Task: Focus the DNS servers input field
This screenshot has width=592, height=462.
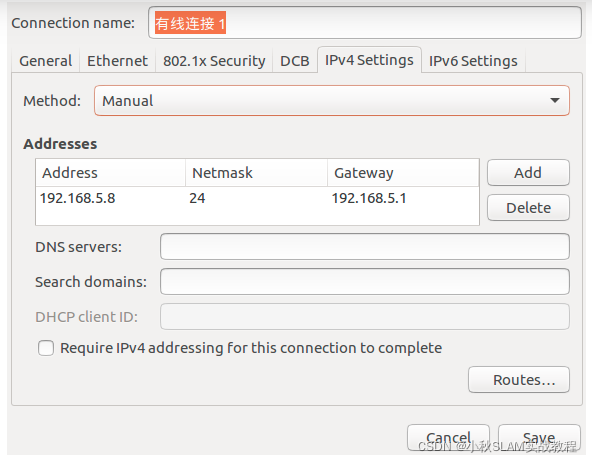Action: [x=365, y=246]
